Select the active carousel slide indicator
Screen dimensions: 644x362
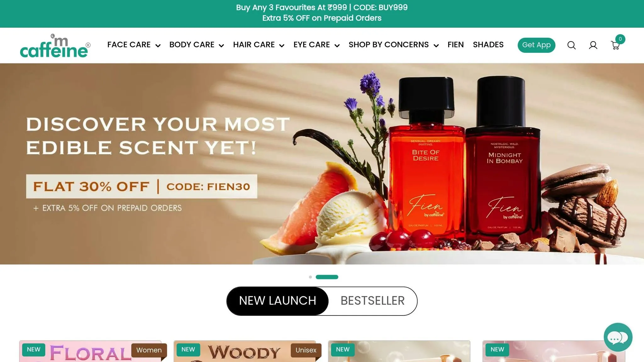pyautogui.click(x=327, y=277)
